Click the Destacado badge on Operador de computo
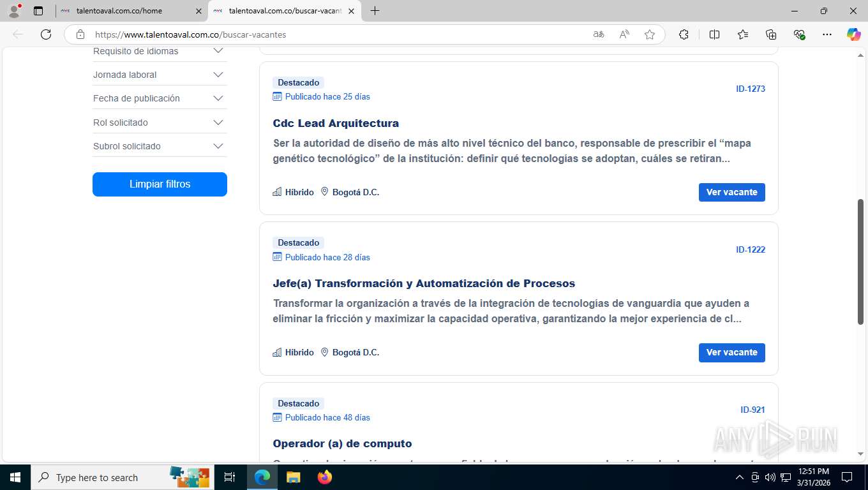The width and height of the screenshot is (868, 490). tap(298, 403)
